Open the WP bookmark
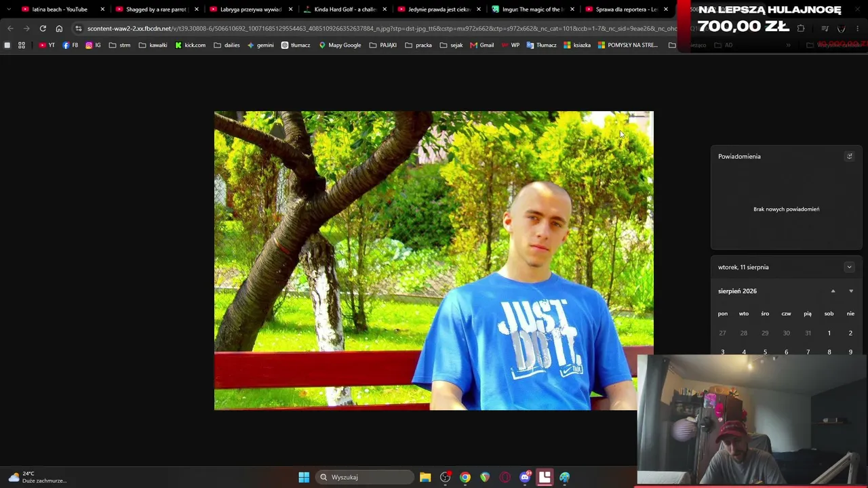 [510, 45]
